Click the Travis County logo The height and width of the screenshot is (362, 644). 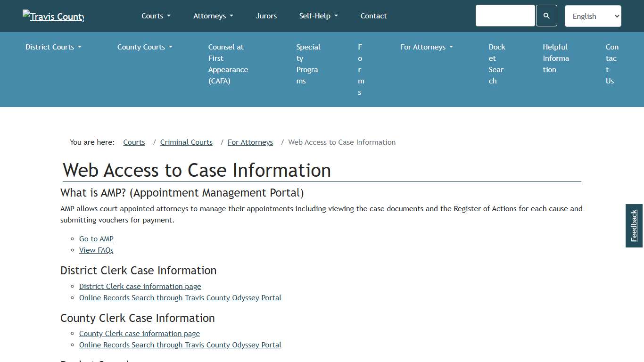[x=53, y=16]
